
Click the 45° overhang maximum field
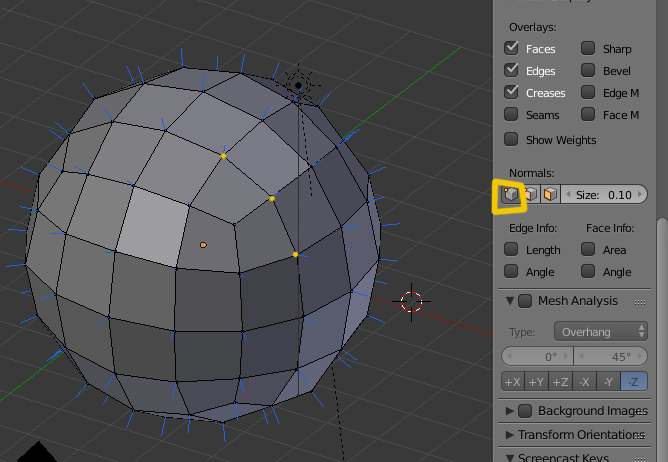point(611,356)
